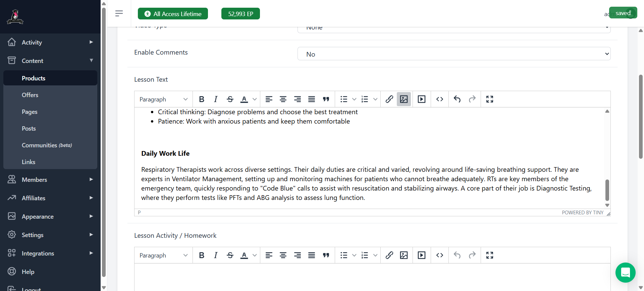Click the All Access Lifetime button
The image size is (644, 291).
(x=173, y=14)
